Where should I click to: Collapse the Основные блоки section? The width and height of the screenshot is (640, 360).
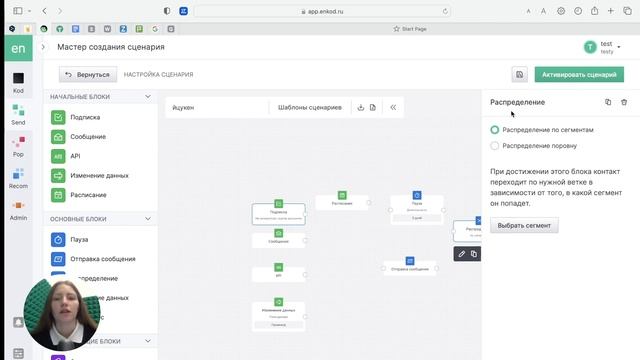(x=148, y=219)
